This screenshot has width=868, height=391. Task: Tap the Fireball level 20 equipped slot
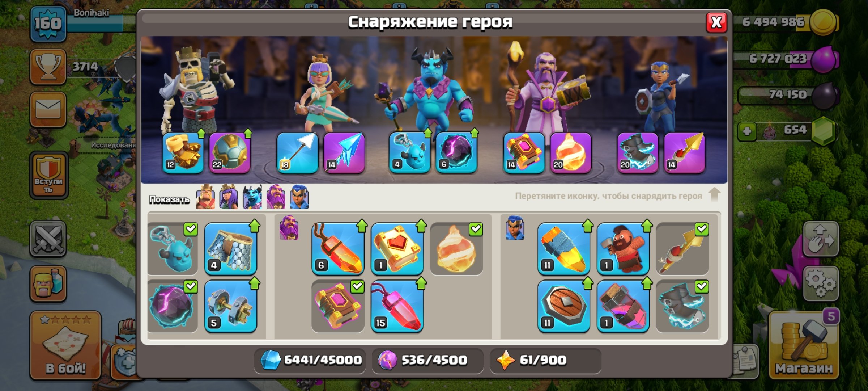571,152
